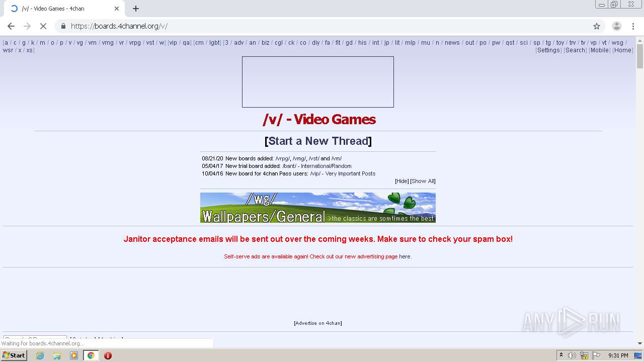Hide the announcements
The height and width of the screenshot is (362, 644).
point(401,181)
